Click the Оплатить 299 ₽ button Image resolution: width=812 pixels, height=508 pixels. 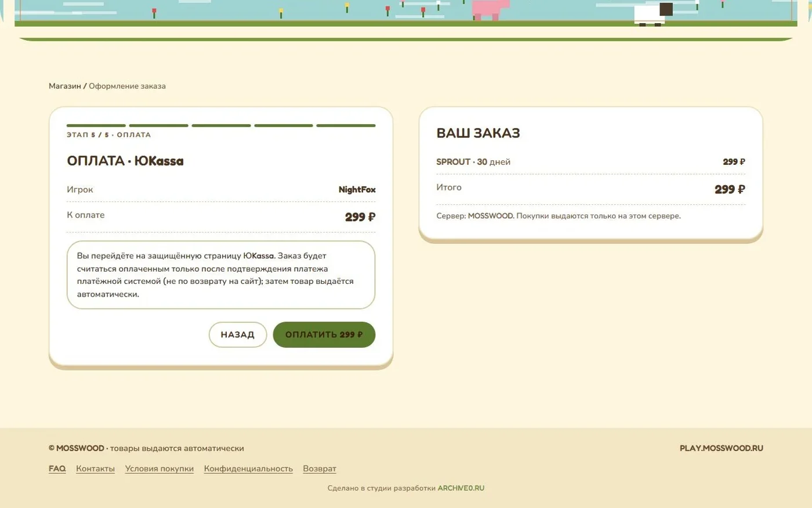pos(324,334)
